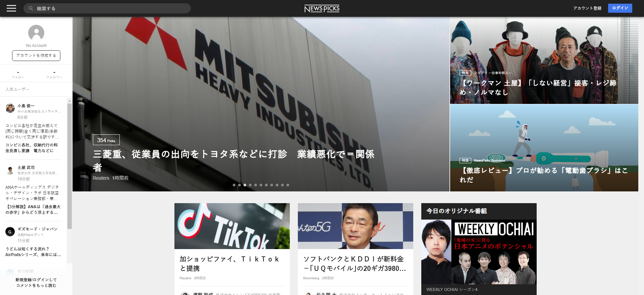Screen dimensions: 644x295
Task: Open 三菱重、従業員の出向 headline
Action: pos(234,161)
